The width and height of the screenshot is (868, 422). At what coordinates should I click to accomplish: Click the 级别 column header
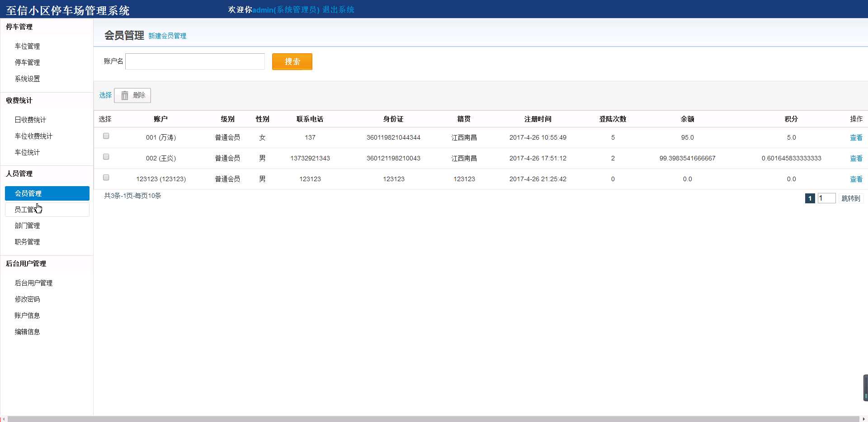[x=227, y=119]
